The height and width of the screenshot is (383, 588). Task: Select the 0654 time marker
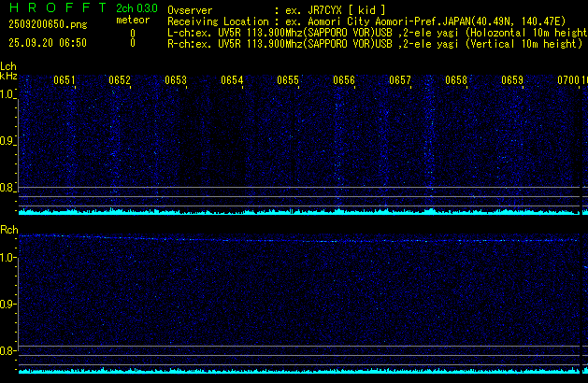232,80
